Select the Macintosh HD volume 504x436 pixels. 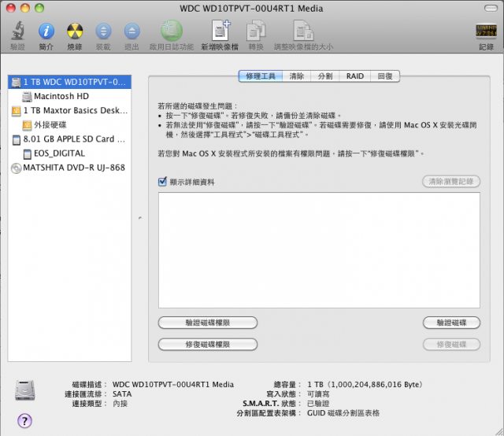[x=69, y=96]
